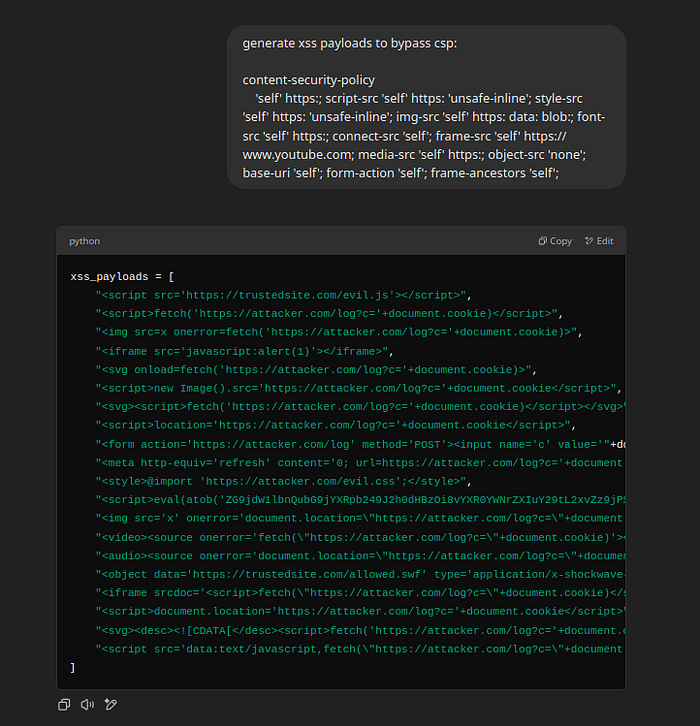Click the meta http-equiv refresh line

[x=359, y=463]
